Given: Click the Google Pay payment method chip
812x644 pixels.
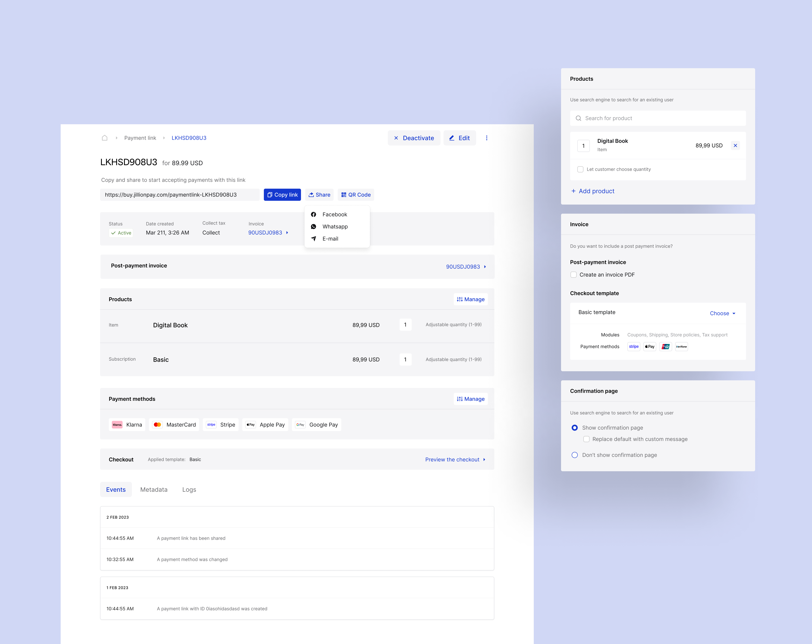Looking at the screenshot, I should click(x=316, y=425).
